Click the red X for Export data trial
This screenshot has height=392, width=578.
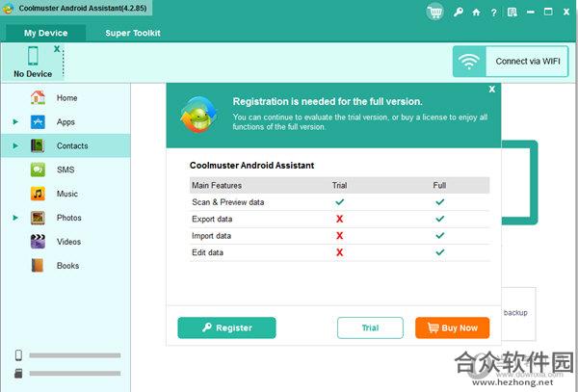(339, 219)
